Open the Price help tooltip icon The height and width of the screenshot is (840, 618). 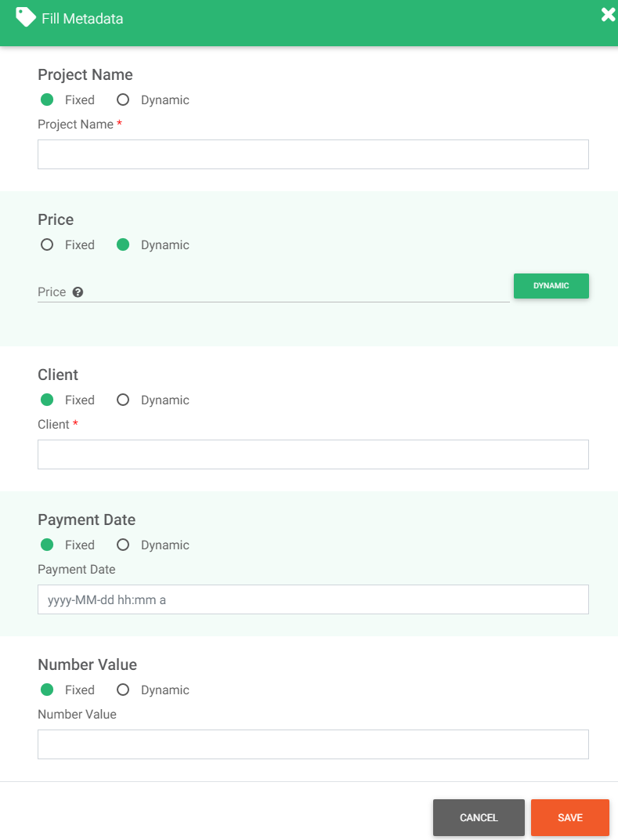78,291
